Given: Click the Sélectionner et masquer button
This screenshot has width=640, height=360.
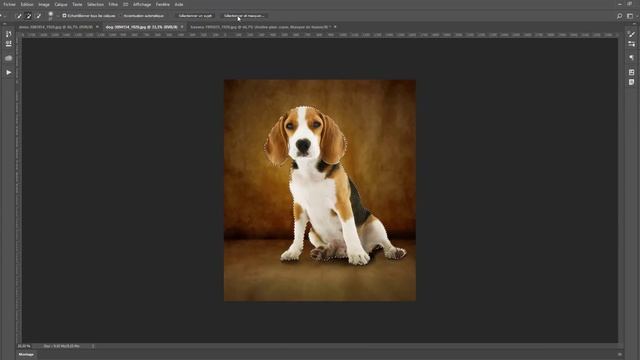Looking at the screenshot, I should 244,16.
